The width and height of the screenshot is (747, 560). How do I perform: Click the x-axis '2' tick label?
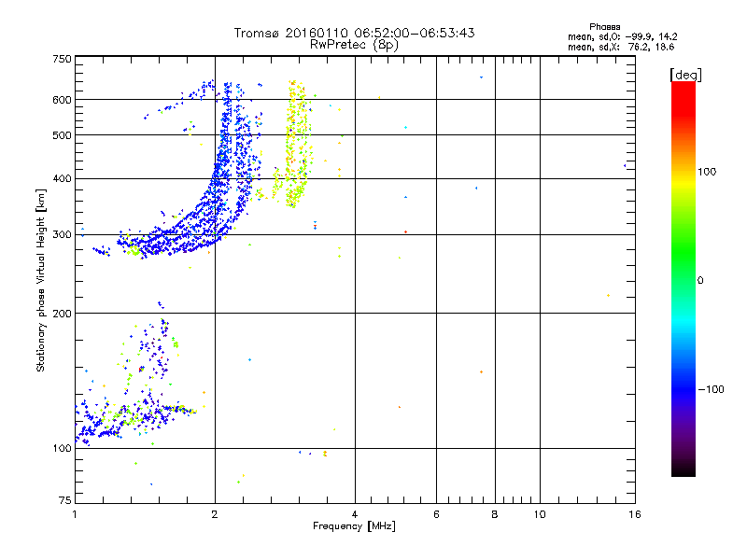pos(215,514)
